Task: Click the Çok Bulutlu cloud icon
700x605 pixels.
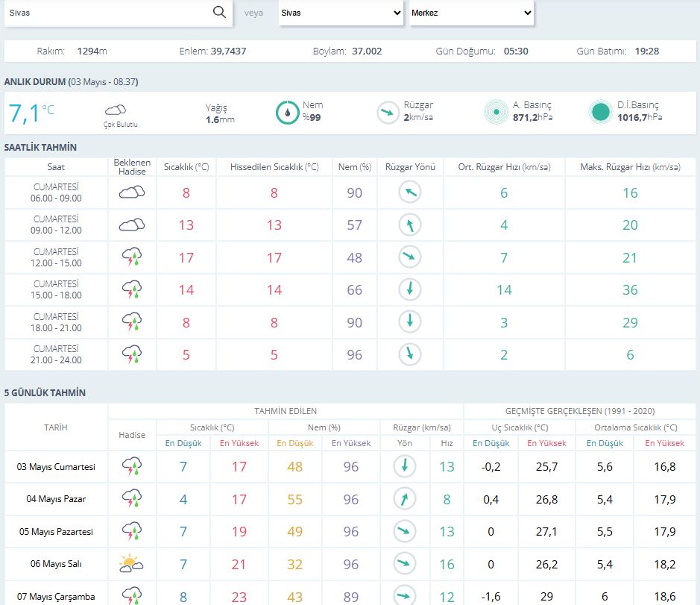Action: [x=116, y=110]
